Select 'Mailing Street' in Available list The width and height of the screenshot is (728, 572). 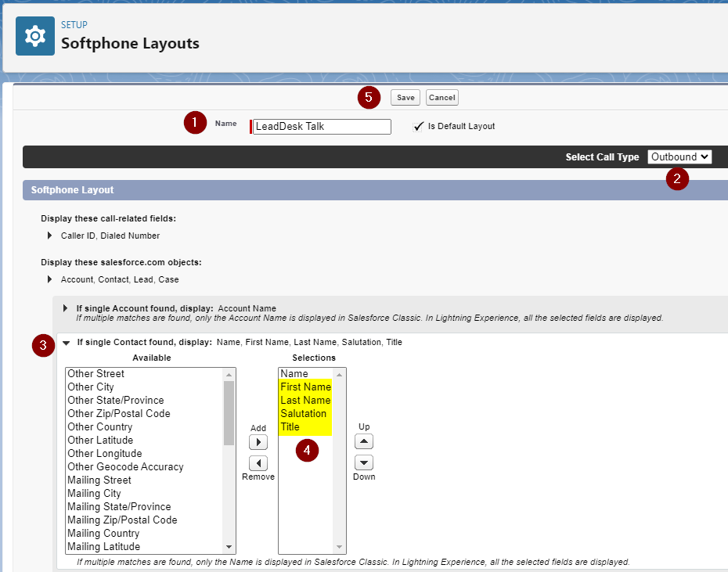145,480
